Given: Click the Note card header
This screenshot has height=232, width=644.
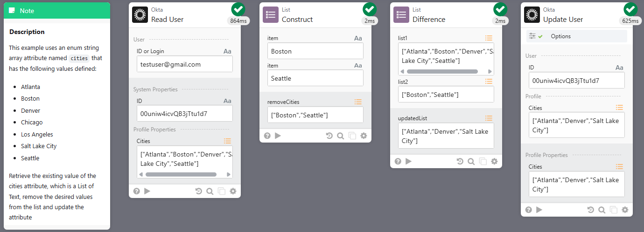Looking at the screenshot, I should [x=57, y=10].
